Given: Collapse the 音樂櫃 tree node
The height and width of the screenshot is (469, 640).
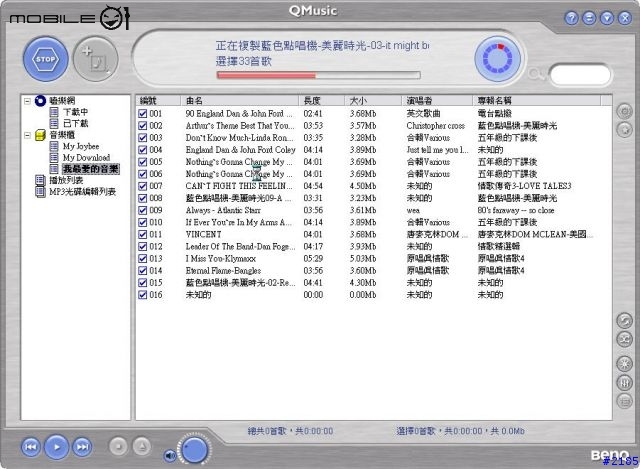Looking at the screenshot, I should click(27, 135).
